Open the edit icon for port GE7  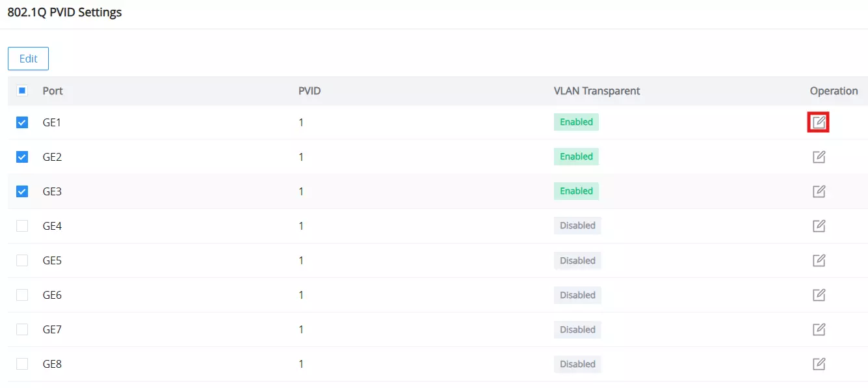[x=819, y=329]
